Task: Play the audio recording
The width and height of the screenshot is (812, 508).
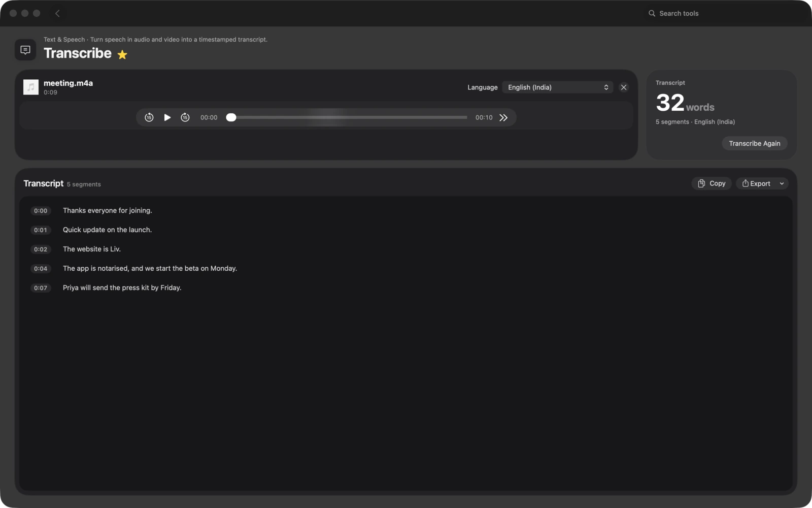Action: (x=167, y=117)
